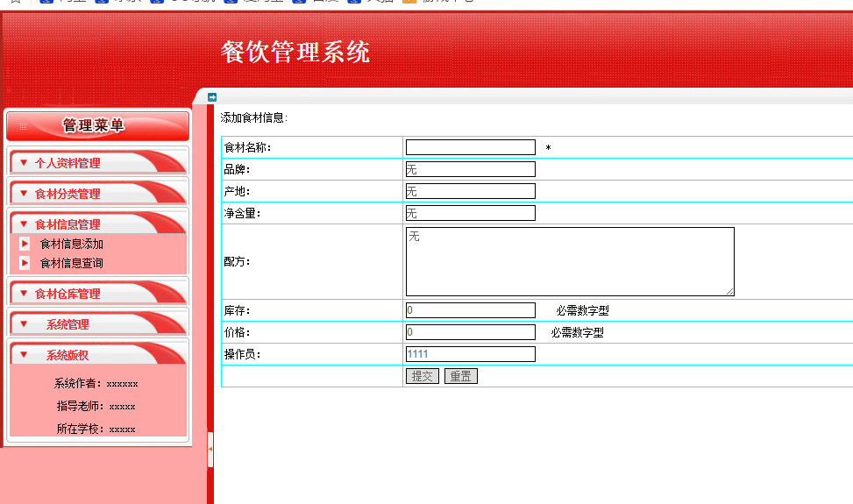
Task: Click the required asterisk next to 食材名称
Action: coord(549,148)
